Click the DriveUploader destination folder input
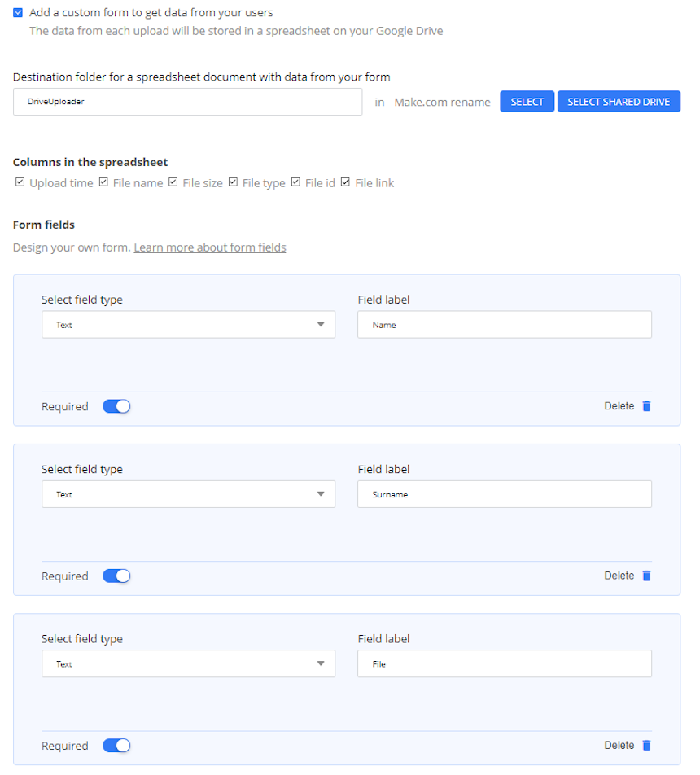The height and width of the screenshot is (775, 700). (188, 102)
